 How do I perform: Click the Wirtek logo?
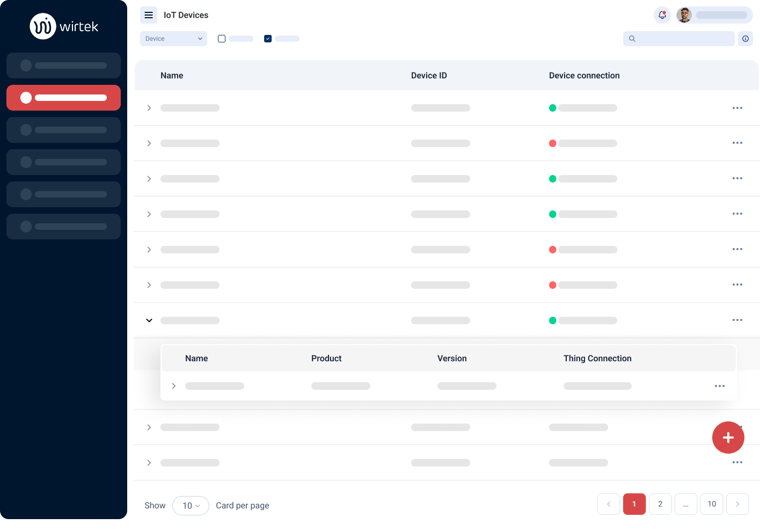coord(64,26)
